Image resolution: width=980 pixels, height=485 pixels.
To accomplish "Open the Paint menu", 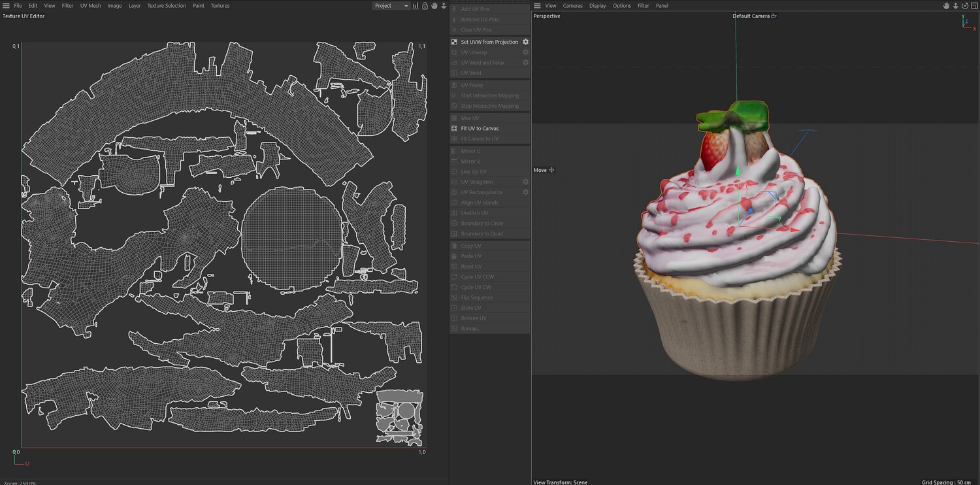I will tap(198, 6).
